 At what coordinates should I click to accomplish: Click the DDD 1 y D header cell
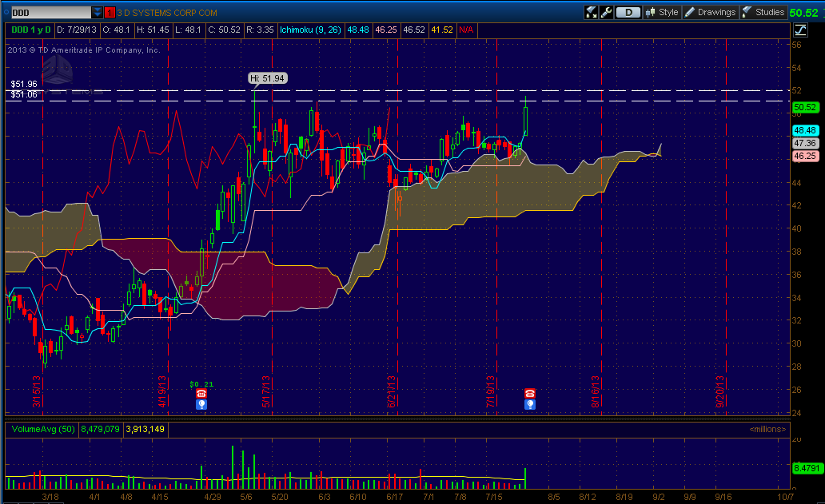pos(30,30)
